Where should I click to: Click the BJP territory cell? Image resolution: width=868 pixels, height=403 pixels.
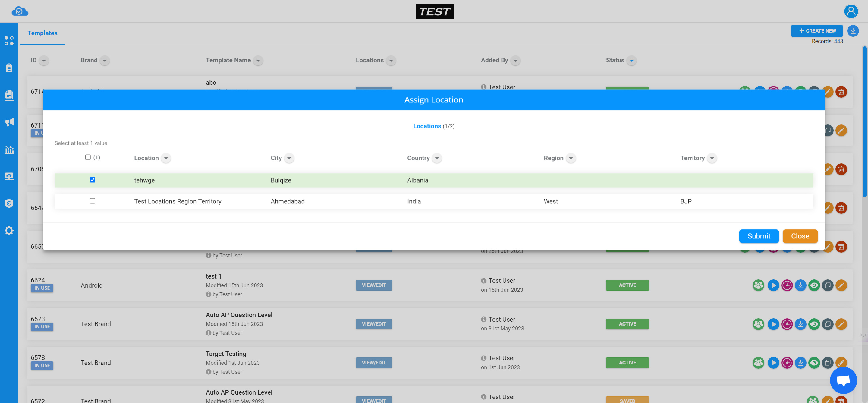click(686, 201)
